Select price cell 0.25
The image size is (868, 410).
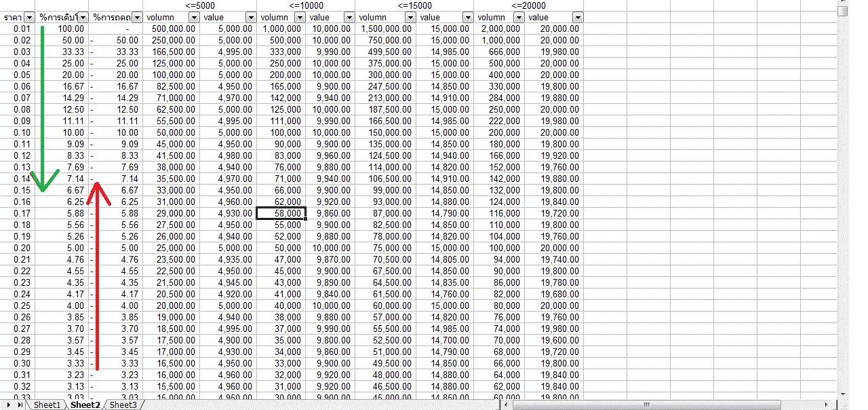click(x=18, y=305)
